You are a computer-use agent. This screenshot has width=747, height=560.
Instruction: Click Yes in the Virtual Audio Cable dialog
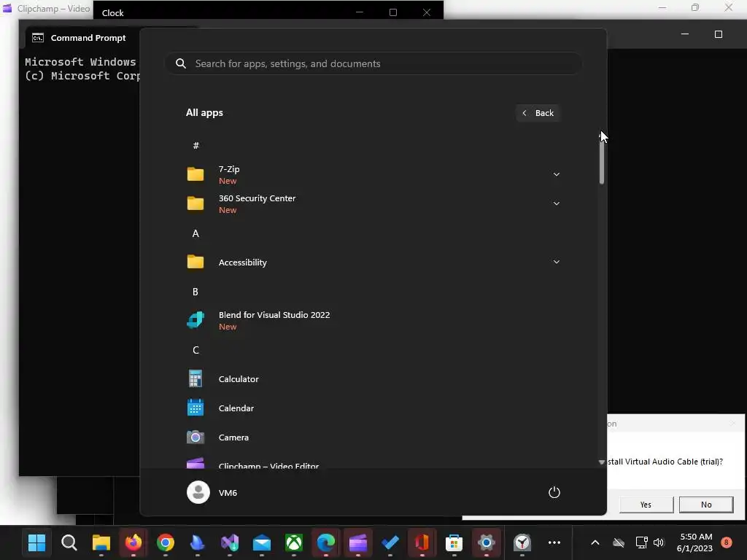[x=646, y=505]
